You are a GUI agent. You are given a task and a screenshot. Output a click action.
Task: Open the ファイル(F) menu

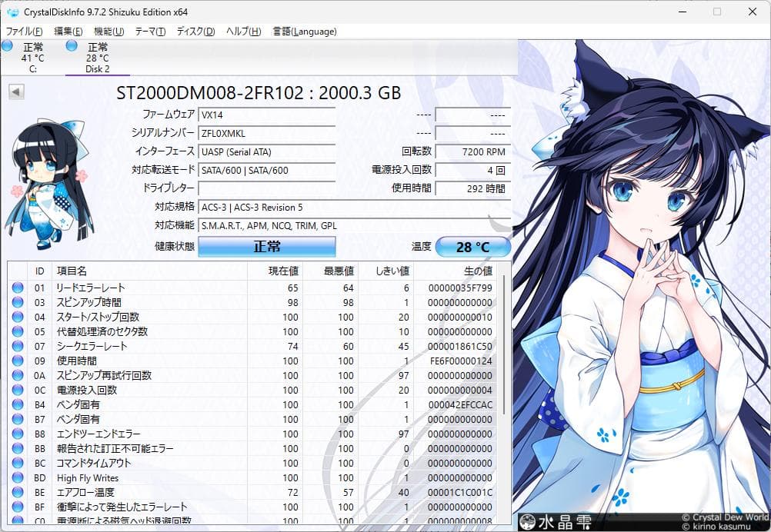click(22, 32)
